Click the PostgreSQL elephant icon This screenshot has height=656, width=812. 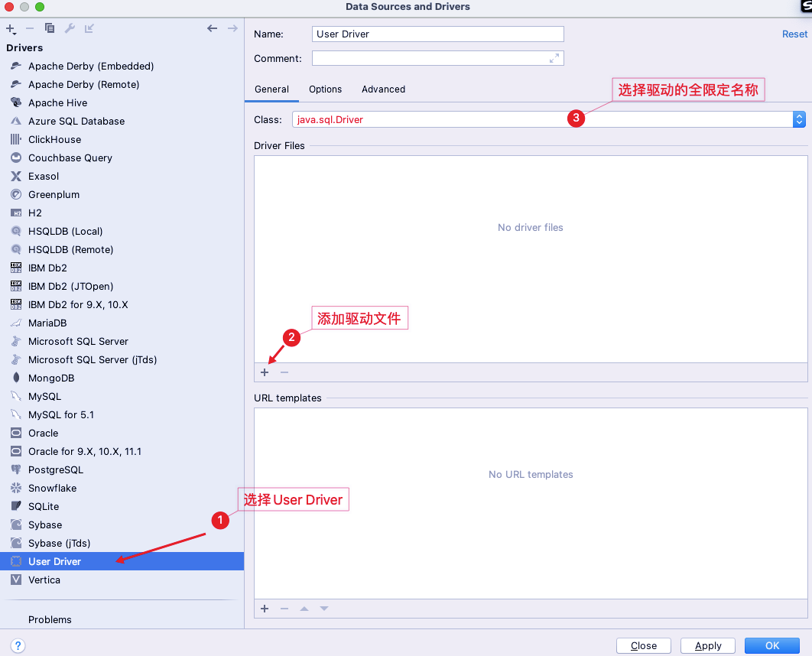click(16, 469)
